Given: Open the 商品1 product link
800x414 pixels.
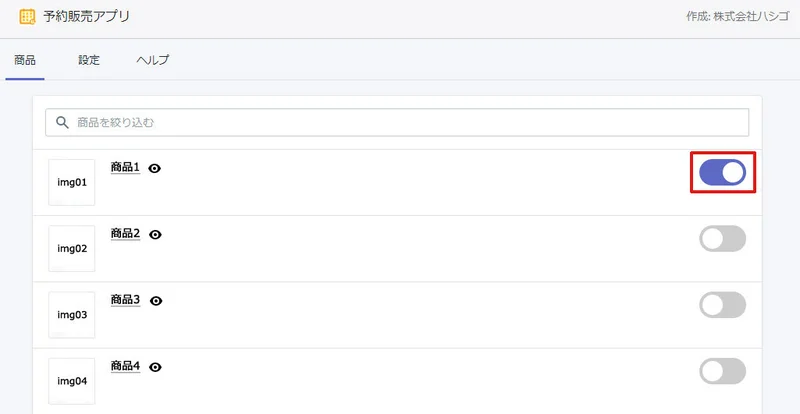Looking at the screenshot, I should (x=125, y=167).
